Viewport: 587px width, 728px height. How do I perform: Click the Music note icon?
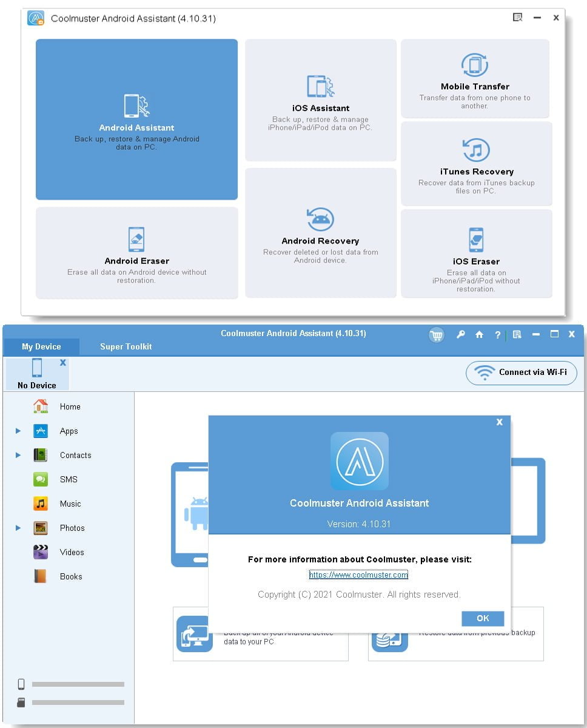tap(41, 504)
